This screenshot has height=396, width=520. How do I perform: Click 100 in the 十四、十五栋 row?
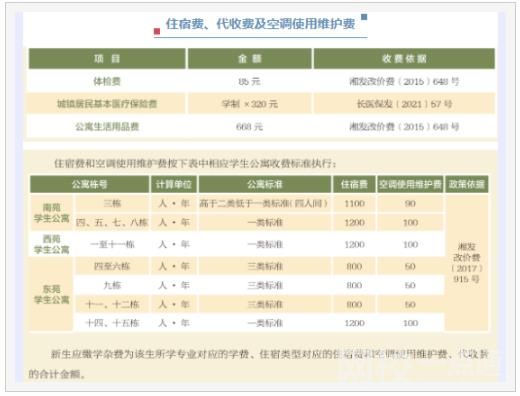[410, 323]
